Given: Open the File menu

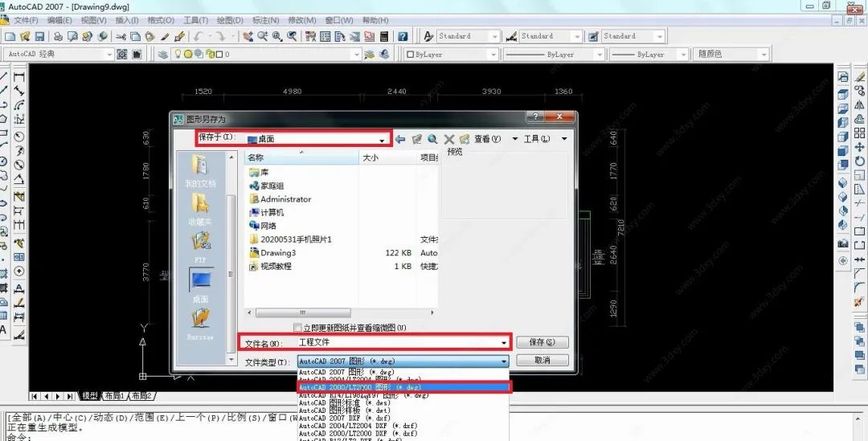Looking at the screenshot, I should pos(26,20).
